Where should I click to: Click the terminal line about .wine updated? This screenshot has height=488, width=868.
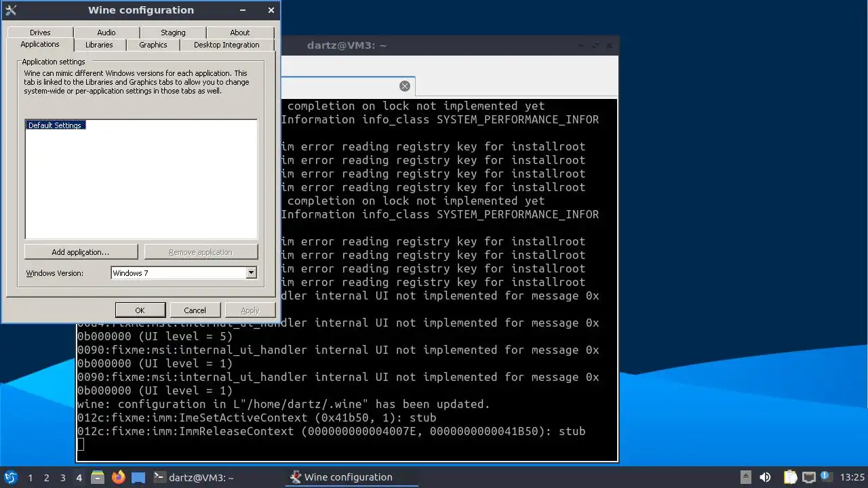point(283,404)
